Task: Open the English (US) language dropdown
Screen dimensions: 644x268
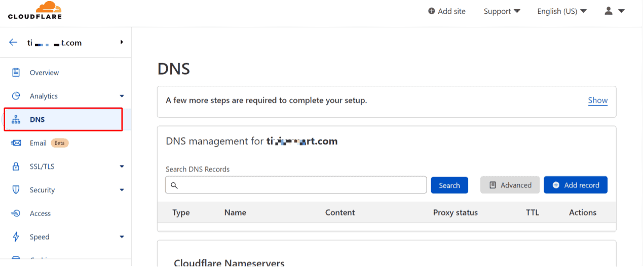Action: click(x=562, y=11)
